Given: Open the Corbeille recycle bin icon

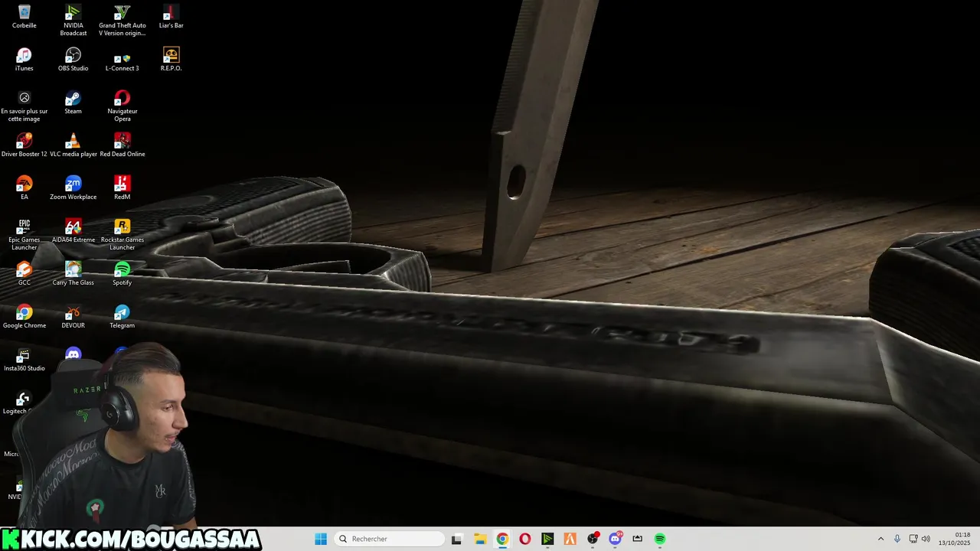Looking at the screenshot, I should (x=24, y=16).
